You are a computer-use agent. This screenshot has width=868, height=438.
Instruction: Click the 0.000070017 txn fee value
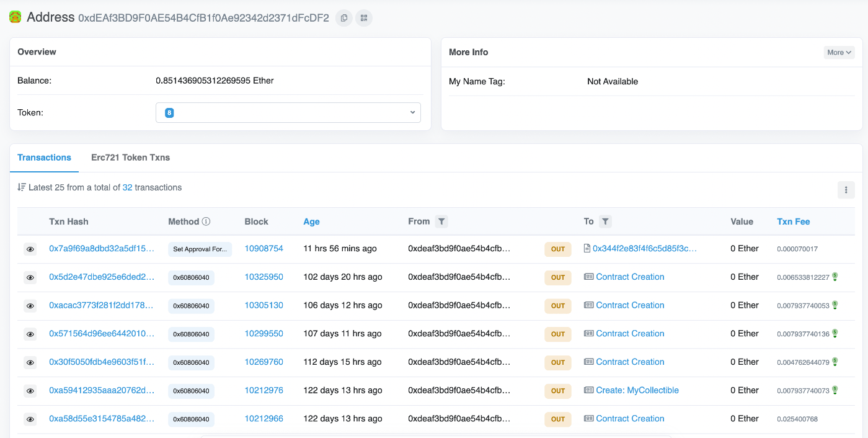tap(797, 249)
